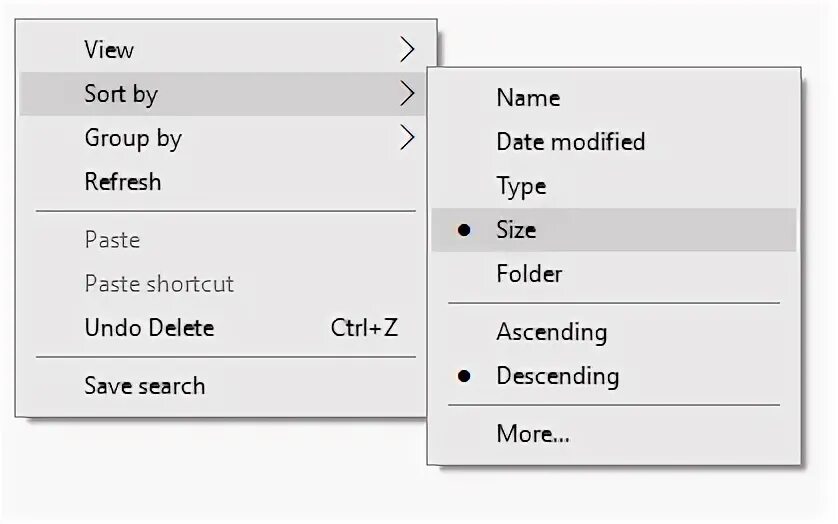Switch sort order to Ascending
This screenshot has height=524, width=838.
click(551, 332)
